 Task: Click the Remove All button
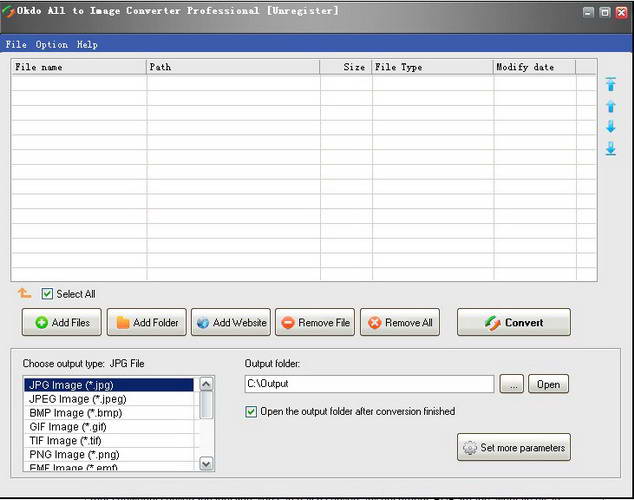coord(400,322)
